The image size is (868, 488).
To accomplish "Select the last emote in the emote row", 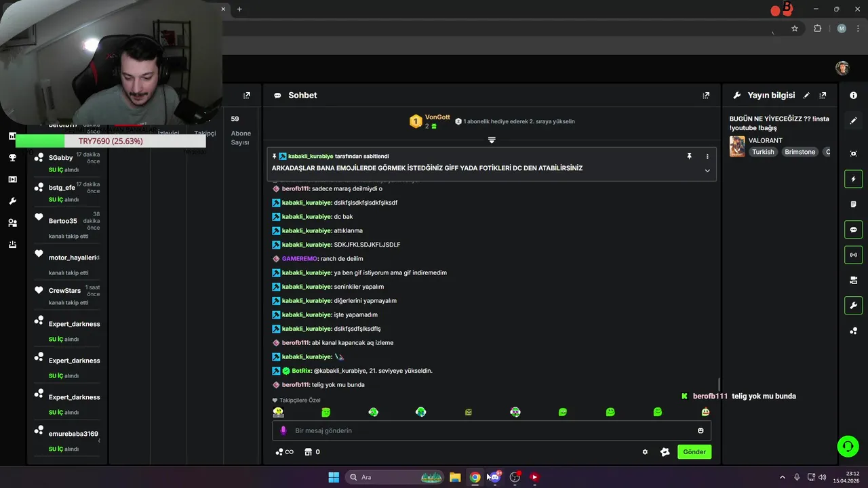I will point(705,411).
